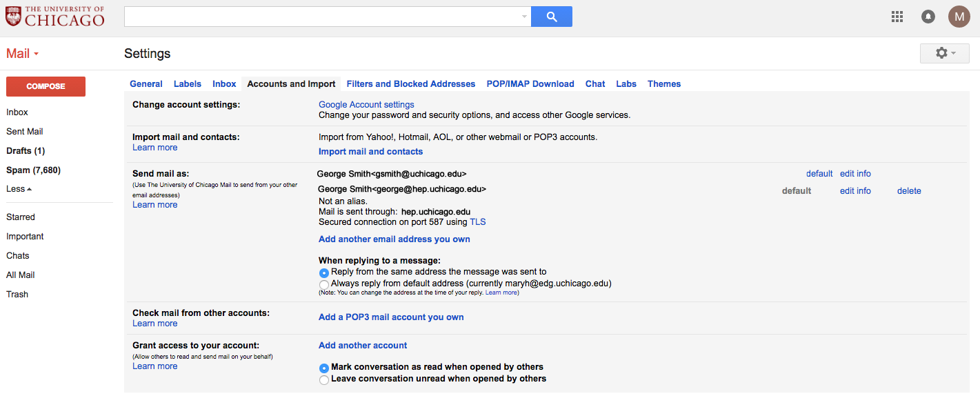Delete the george@hep.uchicago.edu address
980x396 pixels.
tap(909, 191)
